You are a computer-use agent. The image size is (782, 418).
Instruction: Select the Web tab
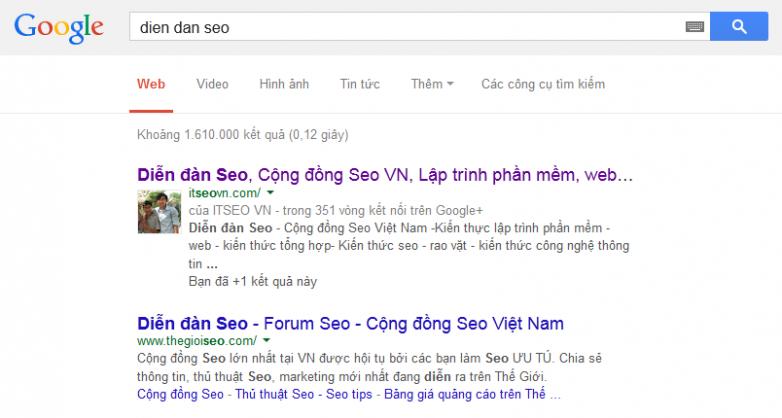click(151, 83)
